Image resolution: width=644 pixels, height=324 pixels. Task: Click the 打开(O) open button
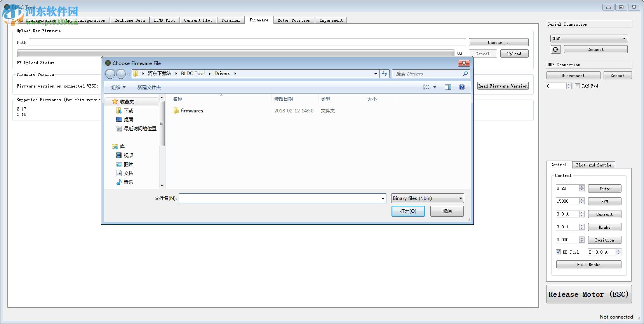408,211
